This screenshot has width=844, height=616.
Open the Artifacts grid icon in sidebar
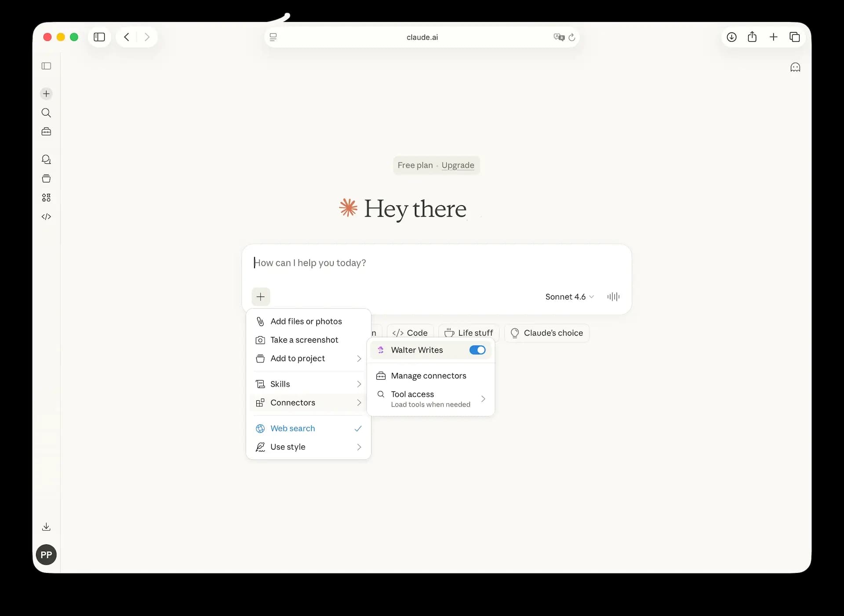(46, 198)
